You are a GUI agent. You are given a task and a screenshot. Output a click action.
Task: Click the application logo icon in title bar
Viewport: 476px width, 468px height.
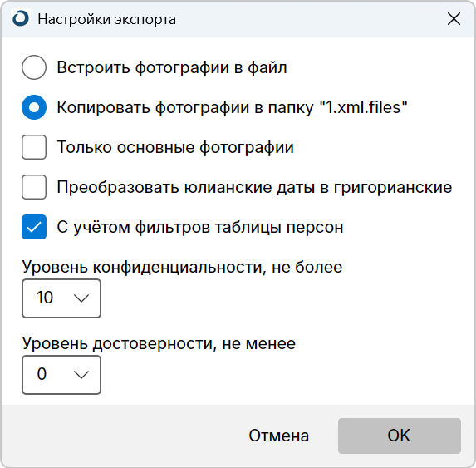21,18
